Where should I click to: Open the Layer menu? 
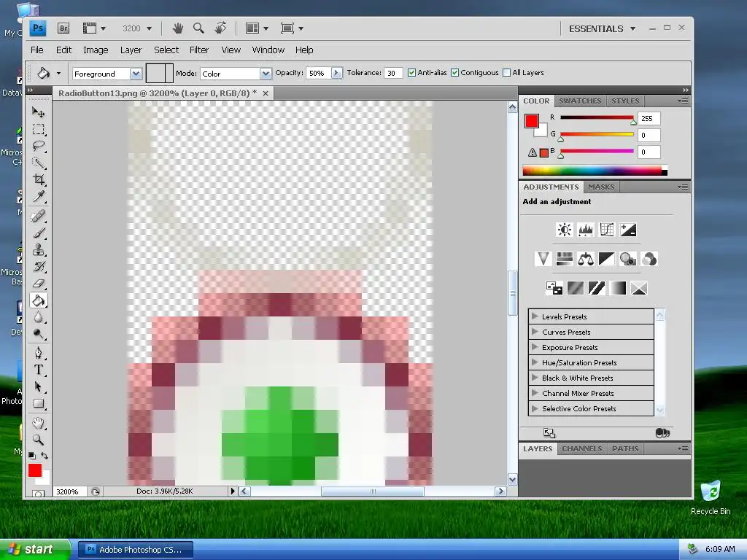(131, 50)
